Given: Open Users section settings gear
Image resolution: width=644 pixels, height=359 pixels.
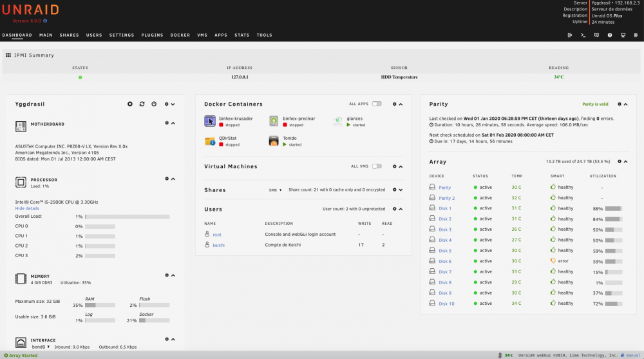Looking at the screenshot, I should pyautogui.click(x=395, y=209).
